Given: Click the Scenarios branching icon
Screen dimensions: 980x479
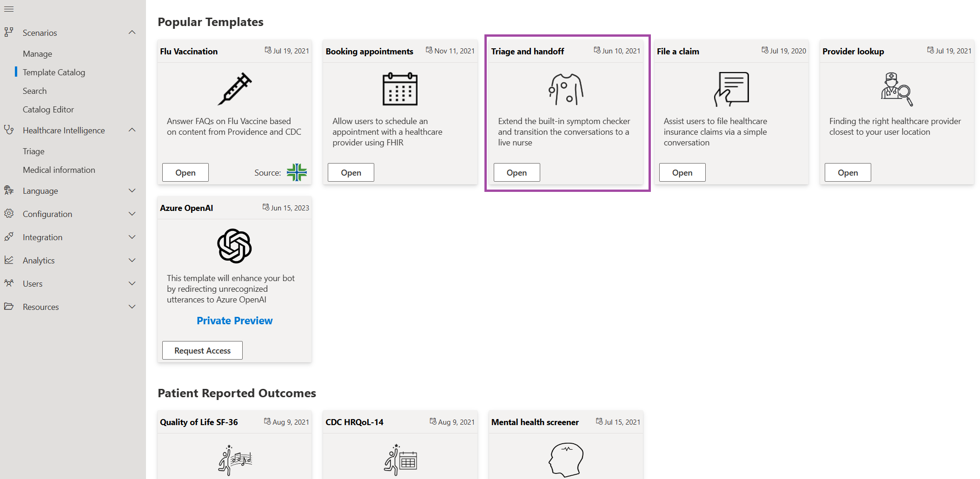Looking at the screenshot, I should point(8,33).
